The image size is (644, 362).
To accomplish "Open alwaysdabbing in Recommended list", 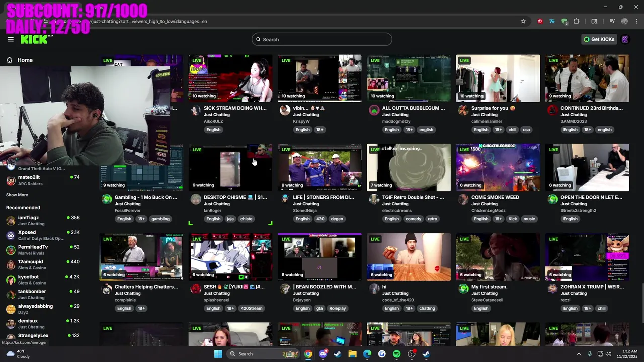I will (43, 309).
